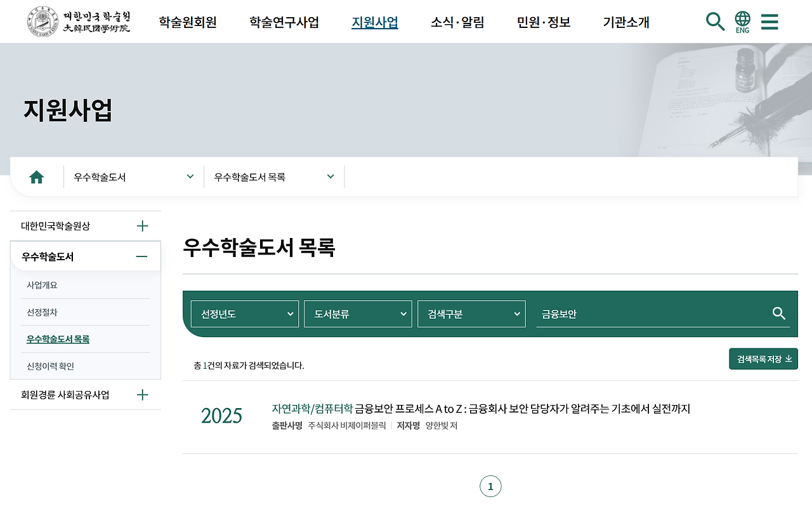812x516 pixels.
Task: Open the 도서분류 dropdown
Action: [357, 313]
